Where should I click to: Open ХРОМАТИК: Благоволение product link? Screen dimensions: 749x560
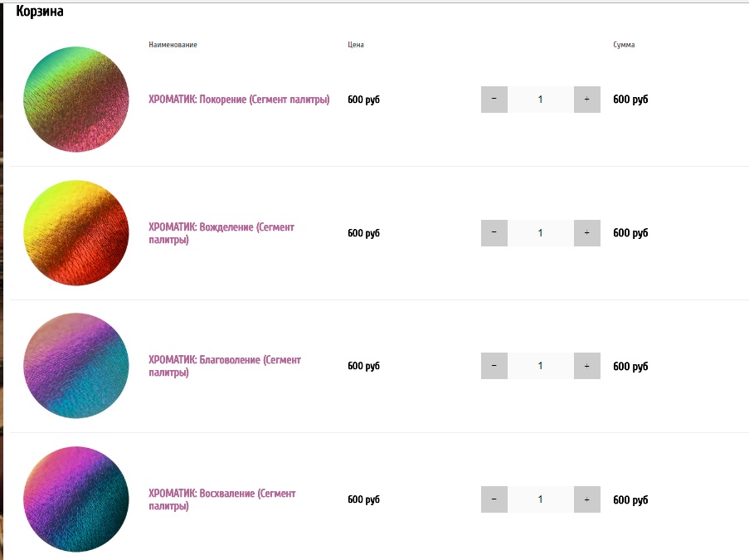coord(225,366)
